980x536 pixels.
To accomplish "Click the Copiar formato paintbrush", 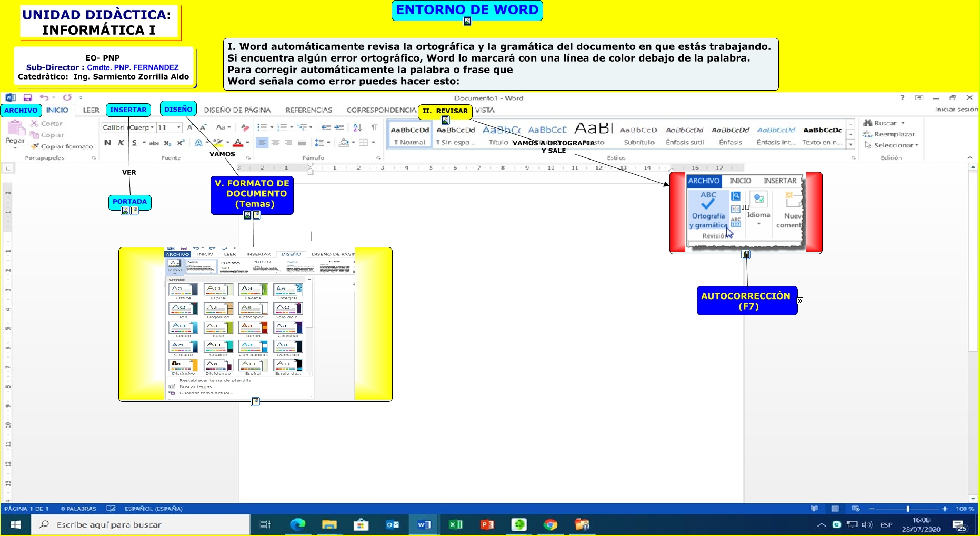I will [35, 146].
